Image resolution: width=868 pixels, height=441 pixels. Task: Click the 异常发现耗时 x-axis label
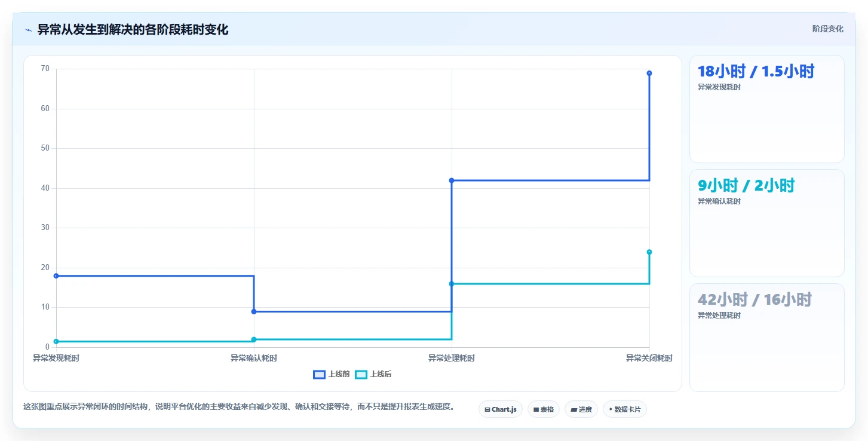tap(56, 359)
